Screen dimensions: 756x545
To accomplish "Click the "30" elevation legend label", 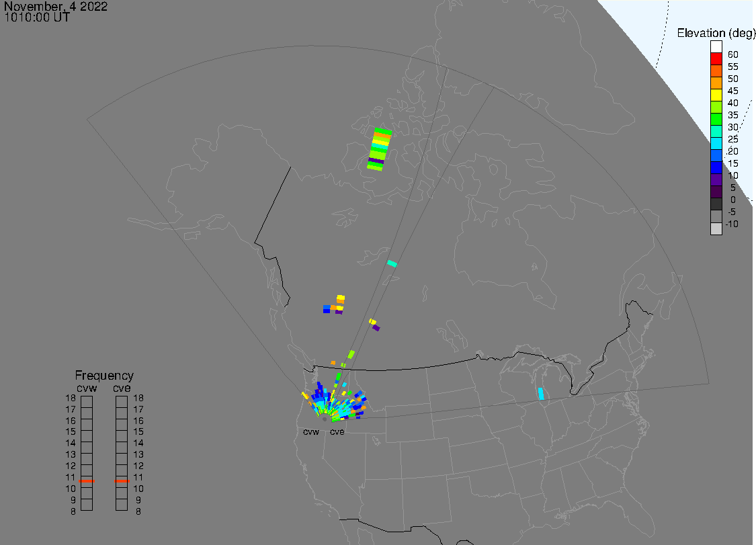I will tap(733, 127).
